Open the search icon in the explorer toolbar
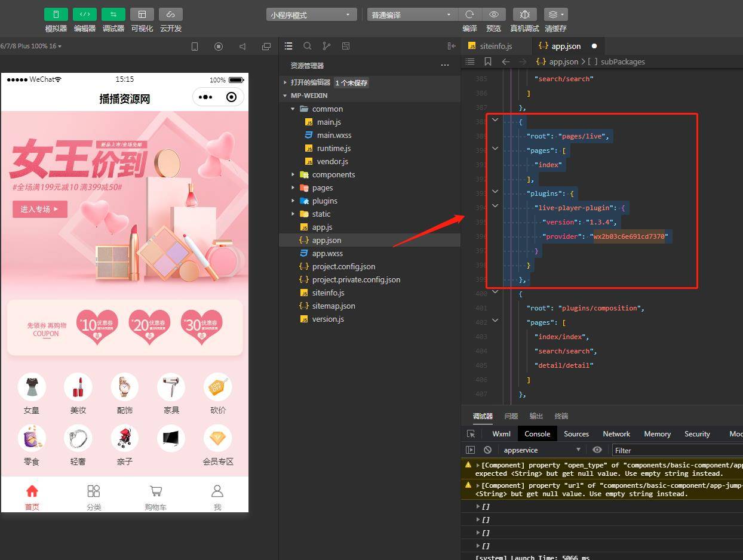Viewport: 743px width, 560px height. [308, 46]
